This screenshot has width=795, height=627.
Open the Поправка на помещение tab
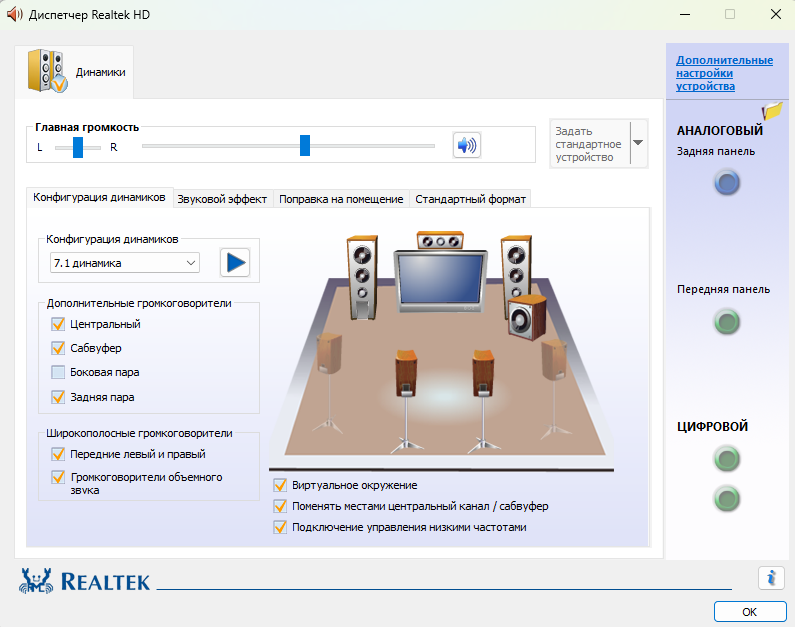tap(341, 199)
